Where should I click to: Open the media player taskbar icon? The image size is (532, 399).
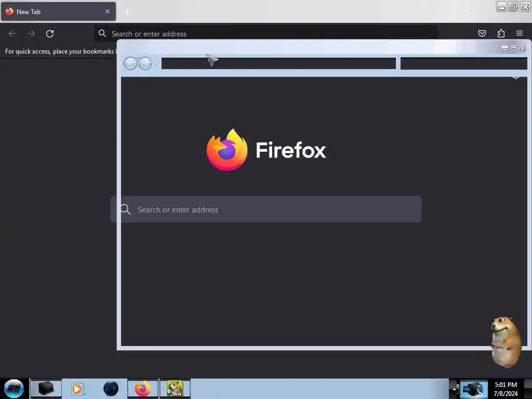coord(77,389)
